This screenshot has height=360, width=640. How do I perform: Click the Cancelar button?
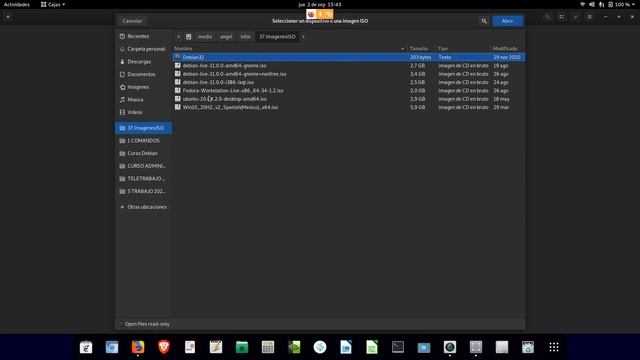(132, 21)
